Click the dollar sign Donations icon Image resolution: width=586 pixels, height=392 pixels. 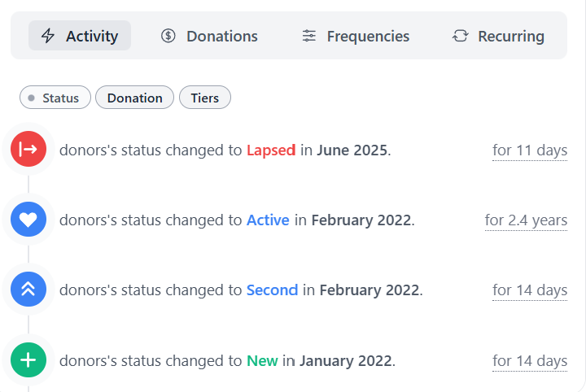click(168, 36)
